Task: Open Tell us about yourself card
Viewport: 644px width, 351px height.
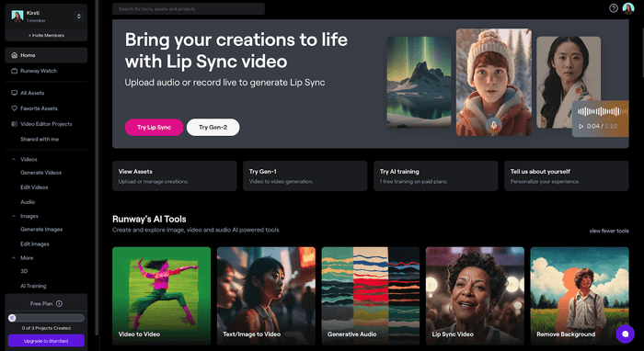Action: click(567, 175)
